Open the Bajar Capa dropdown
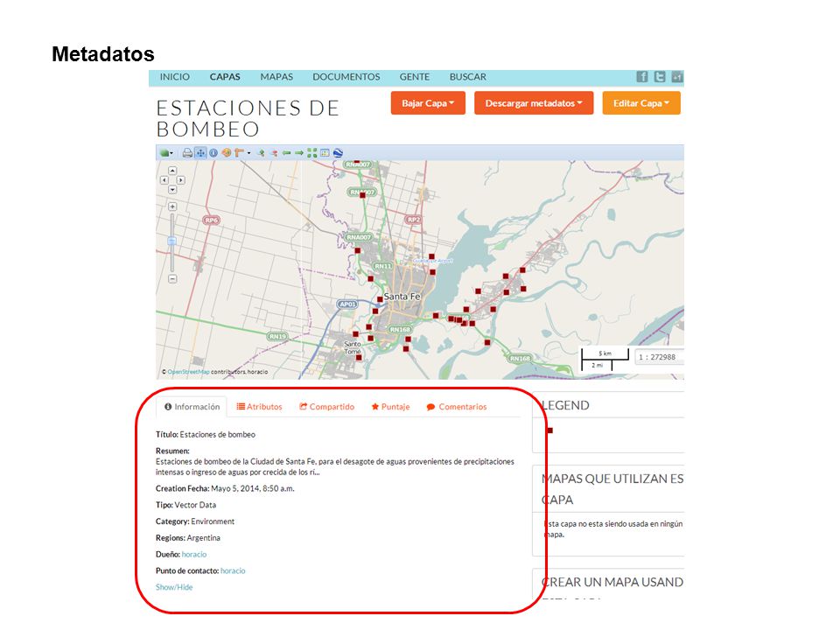The height and width of the screenshot is (630, 840). point(428,103)
